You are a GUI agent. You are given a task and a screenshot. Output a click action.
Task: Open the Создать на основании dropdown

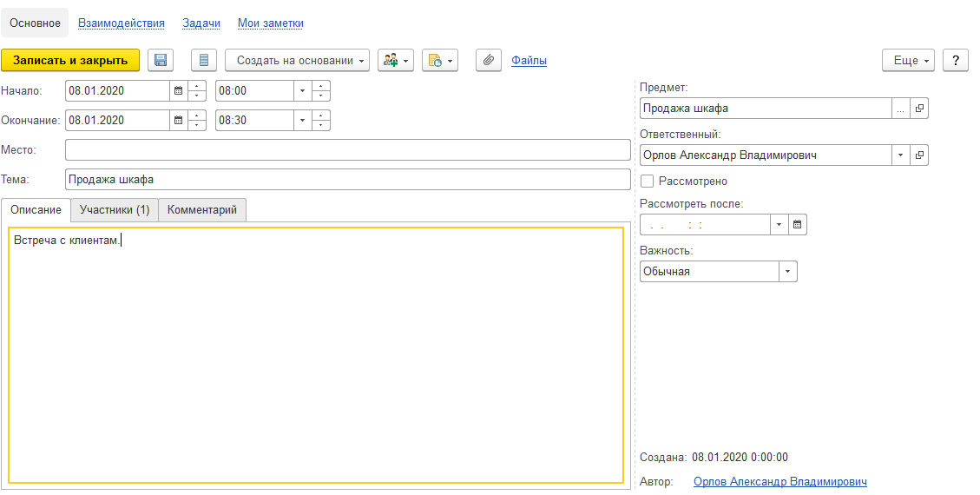tap(297, 60)
